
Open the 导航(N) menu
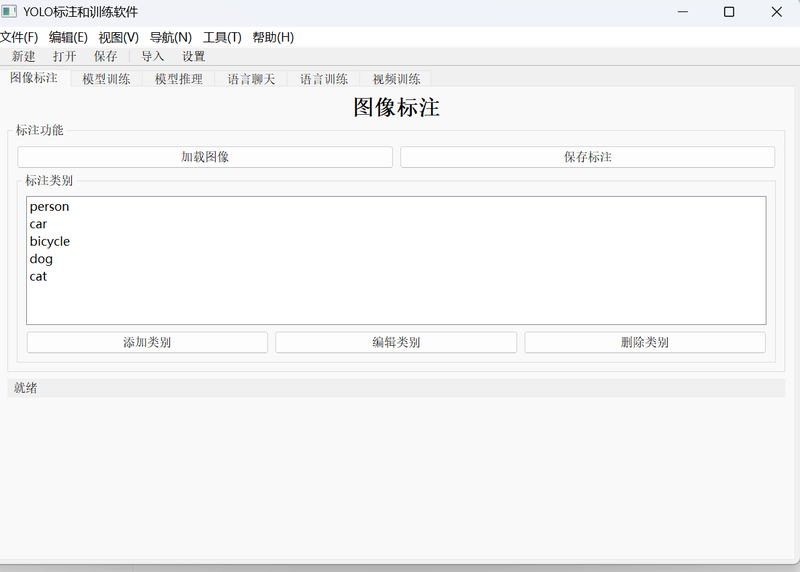171,37
